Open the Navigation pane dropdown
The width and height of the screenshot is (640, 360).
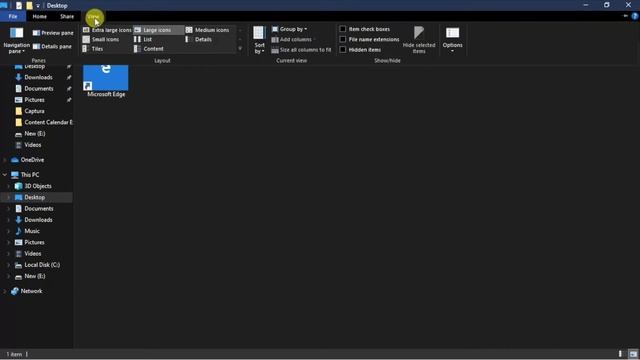click(x=16, y=40)
